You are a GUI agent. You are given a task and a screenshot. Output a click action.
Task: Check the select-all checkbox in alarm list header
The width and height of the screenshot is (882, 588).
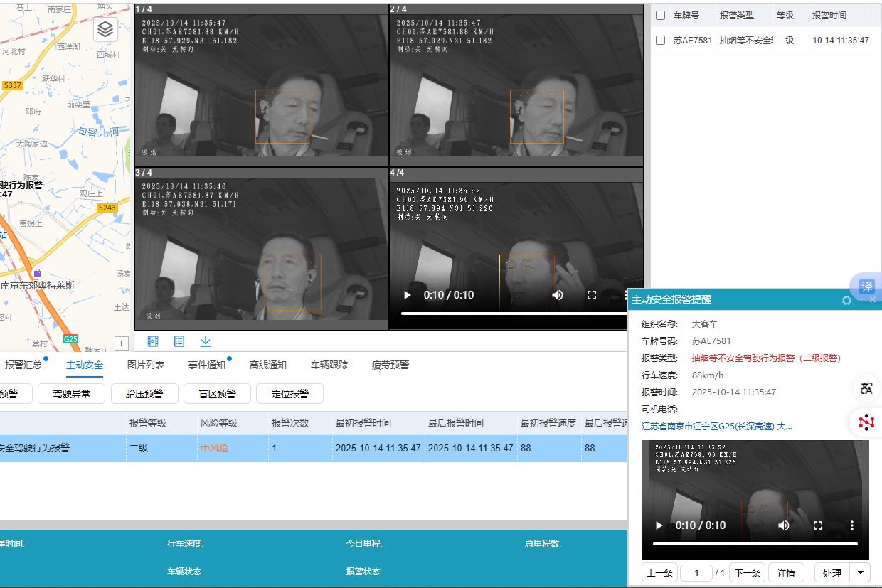[x=660, y=15]
